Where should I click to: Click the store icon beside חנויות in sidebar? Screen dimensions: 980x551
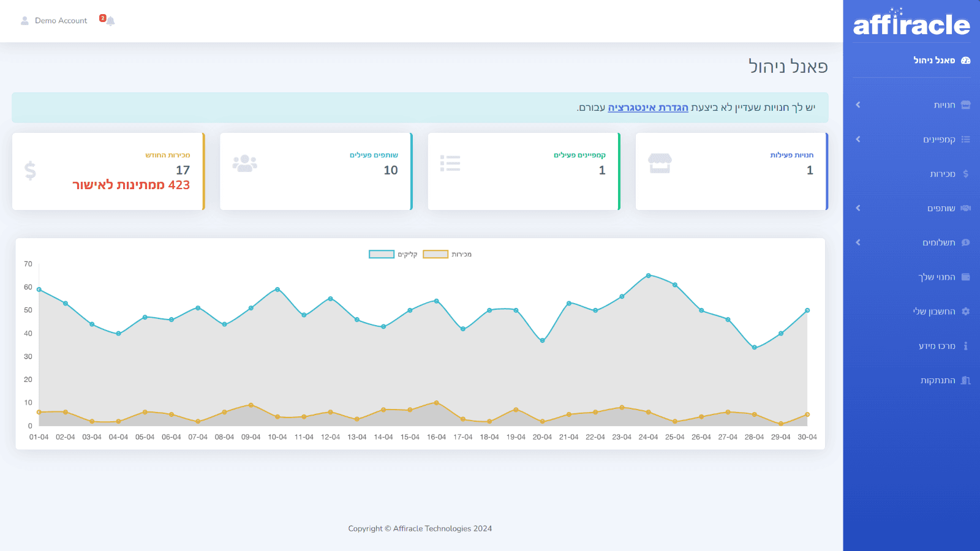(966, 105)
